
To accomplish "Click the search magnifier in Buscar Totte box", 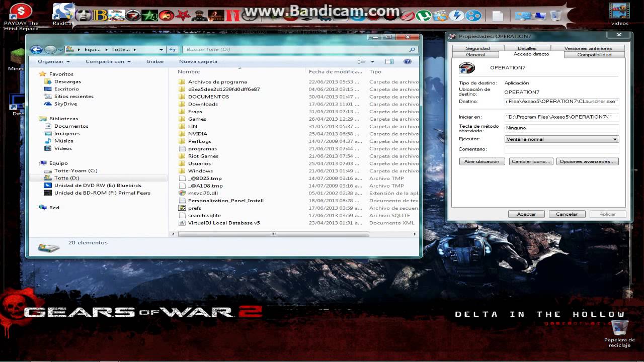I will (413, 49).
